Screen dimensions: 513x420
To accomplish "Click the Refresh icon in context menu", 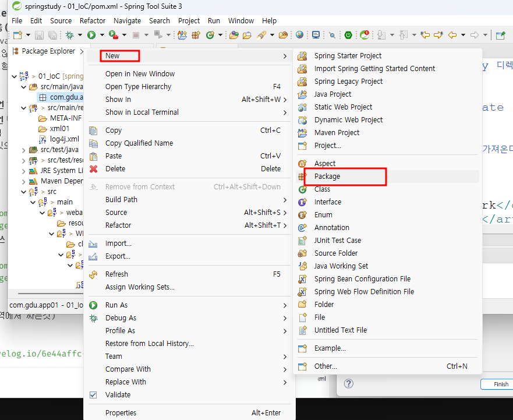I will pyautogui.click(x=93, y=274).
